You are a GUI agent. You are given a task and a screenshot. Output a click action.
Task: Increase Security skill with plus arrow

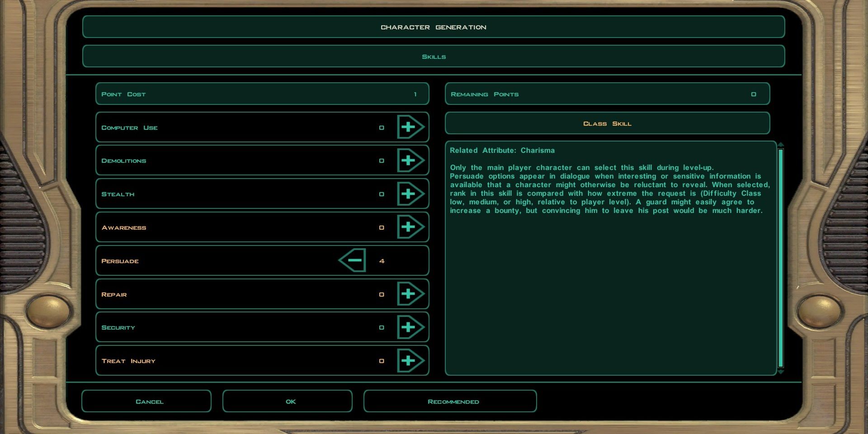point(410,327)
